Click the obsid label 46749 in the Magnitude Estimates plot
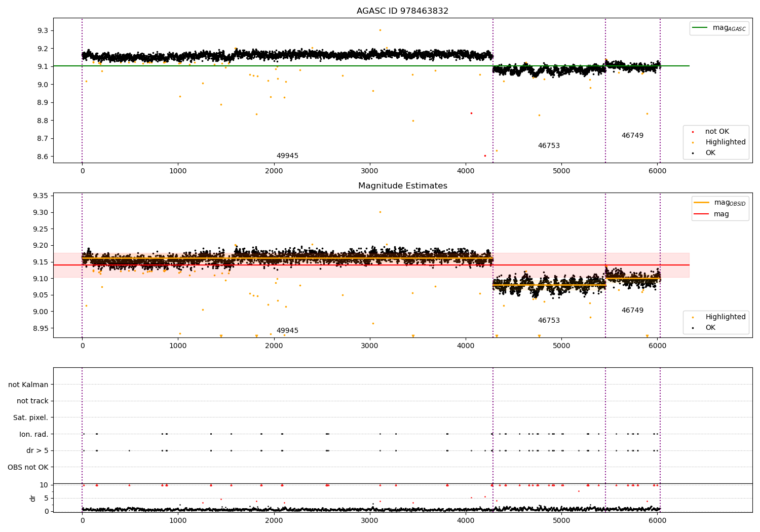The width and height of the screenshot is (760, 532). tap(632, 311)
